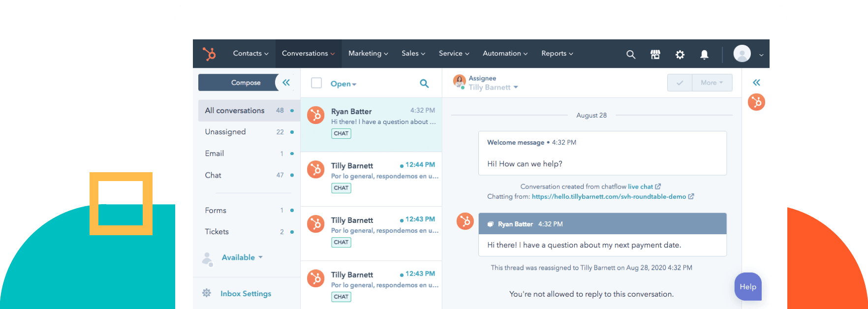Collapse the inbox sidebar with double chevron

coord(286,82)
